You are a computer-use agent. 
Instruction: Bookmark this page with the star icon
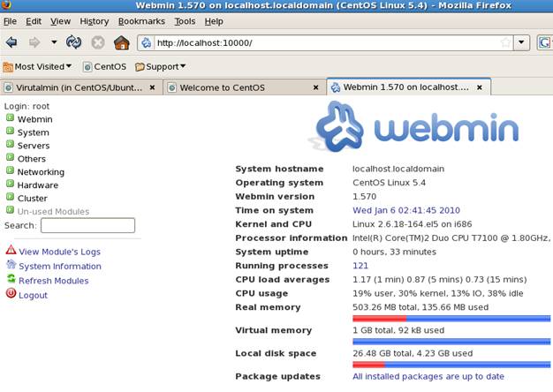tap(506, 42)
